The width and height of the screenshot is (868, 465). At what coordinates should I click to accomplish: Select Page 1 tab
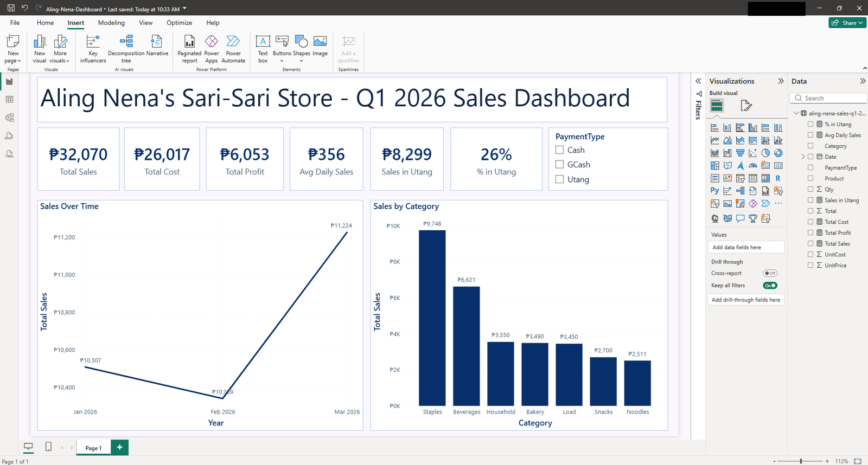tap(93, 448)
